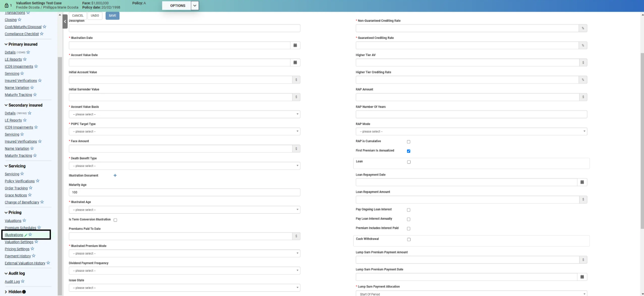Open the Illustration Date calendar picker

pyautogui.click(x=295, y=45)
